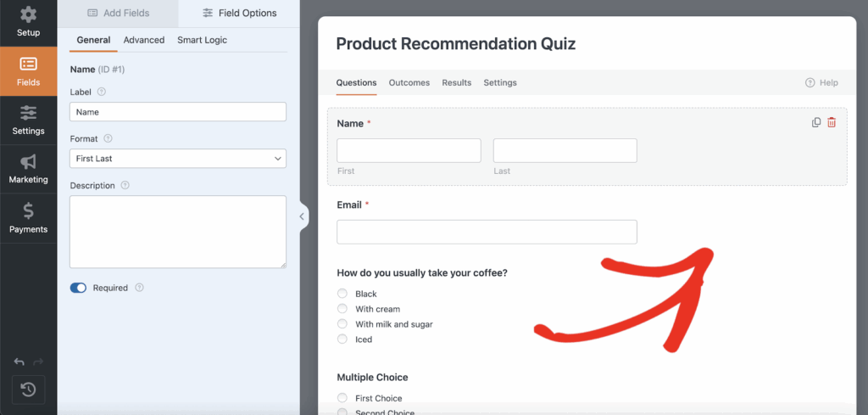
Task: Switch to the Add Fields tab
Action: 117,13
